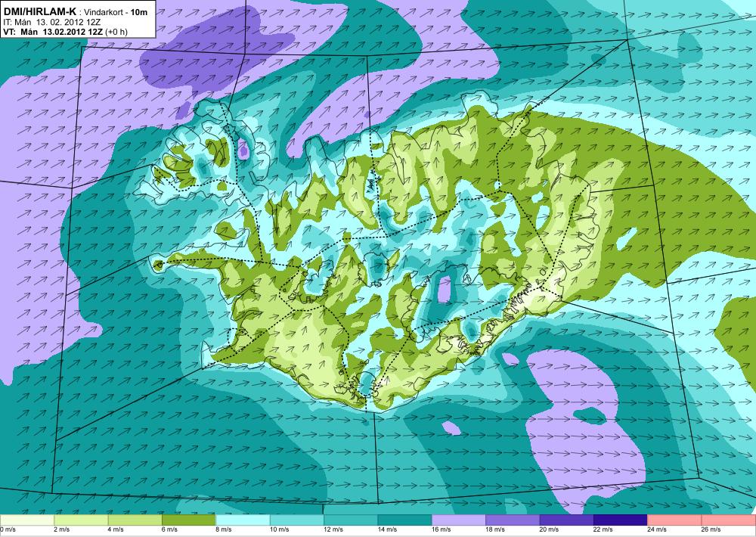756x537 pixels.
Task: Click the "8 m/s" legend label
Action: 224,529
